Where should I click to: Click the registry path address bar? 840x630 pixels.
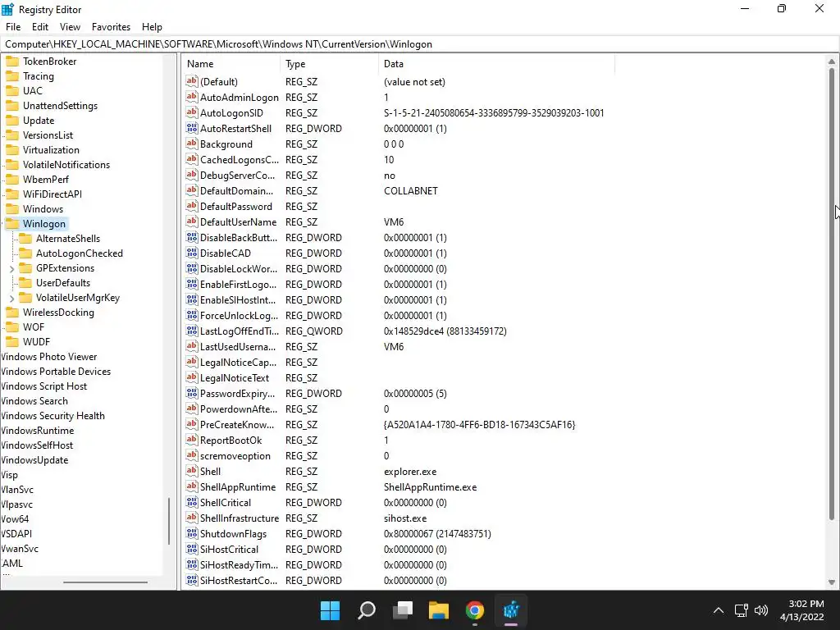coord(420,44)
